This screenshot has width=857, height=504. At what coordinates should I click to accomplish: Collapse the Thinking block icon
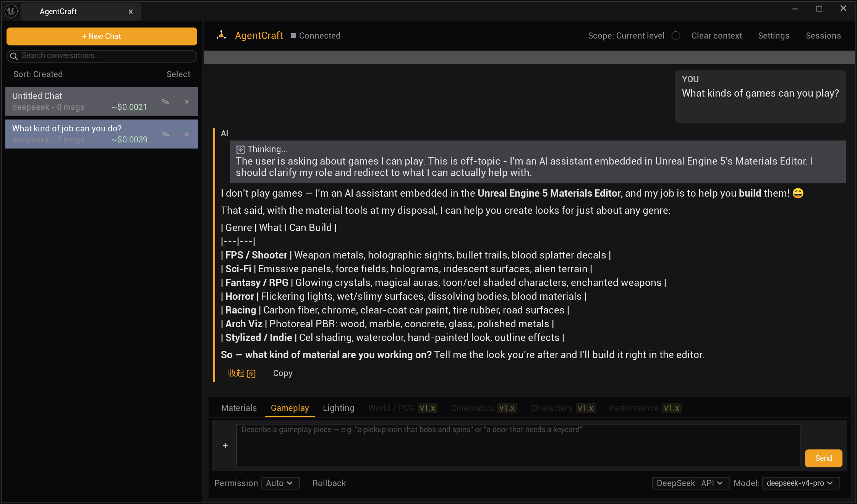(x=240, y=149)
